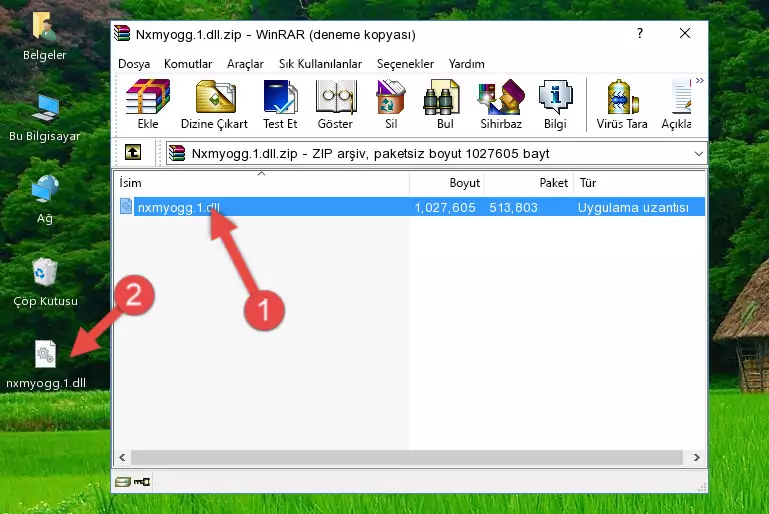Click the key password icon in status bar

click(x=142, y=482)
